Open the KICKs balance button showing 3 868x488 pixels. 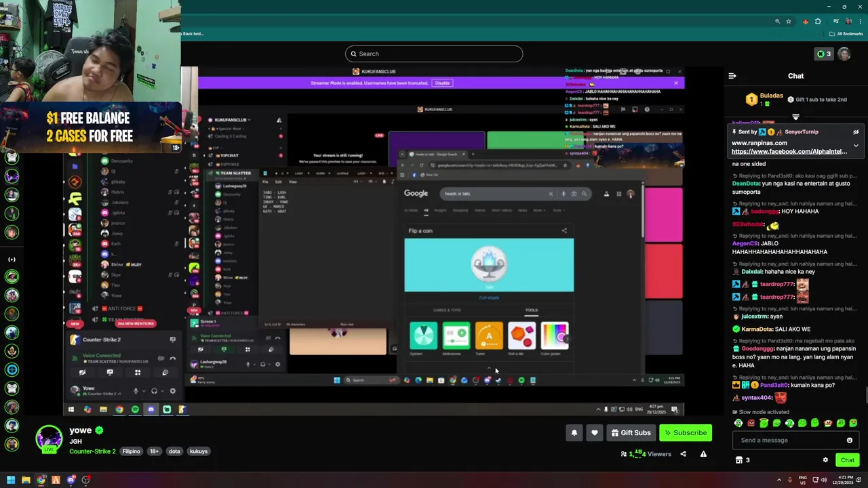coord(823,54)
